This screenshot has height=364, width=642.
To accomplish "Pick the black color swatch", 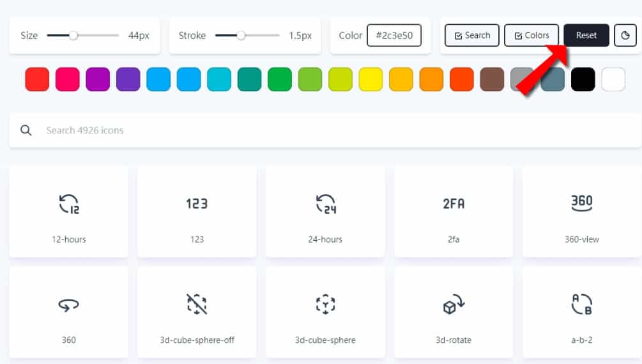I will coord(583,79).
